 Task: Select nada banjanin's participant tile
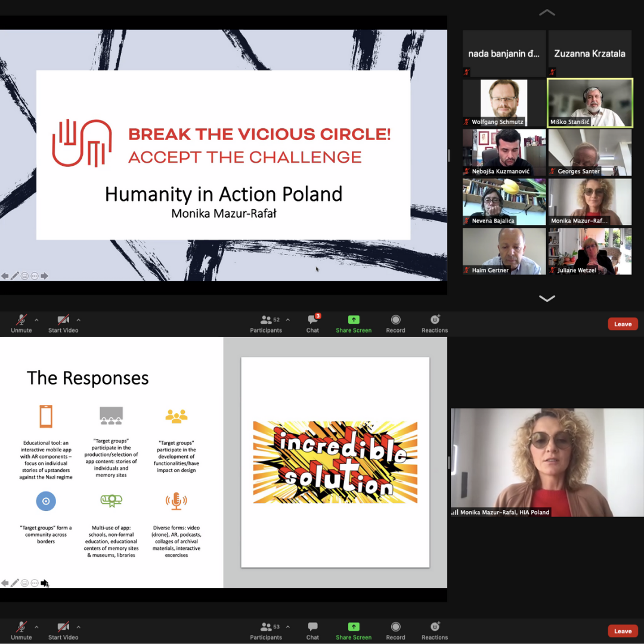[504, 54]
